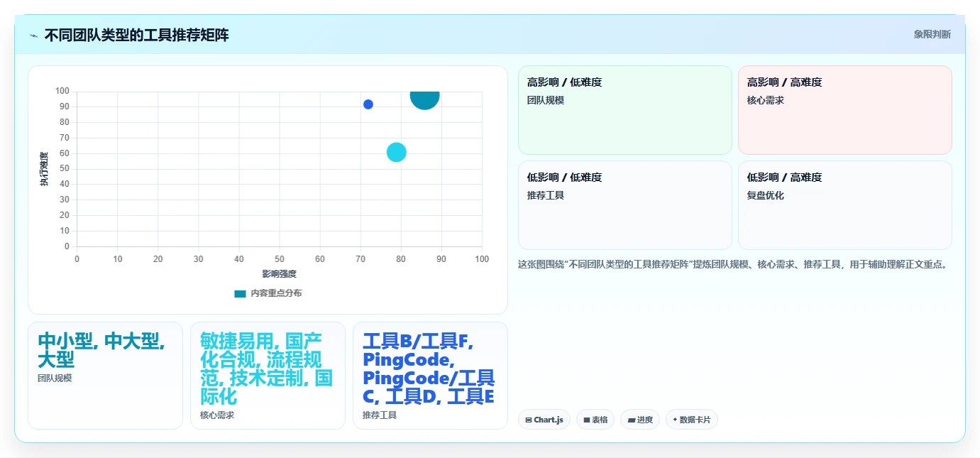The height and width of the screenshot is (458, 980).
Task: Click the 进度 tag chip
Action: pyautogui.click(x=640, y=420)
